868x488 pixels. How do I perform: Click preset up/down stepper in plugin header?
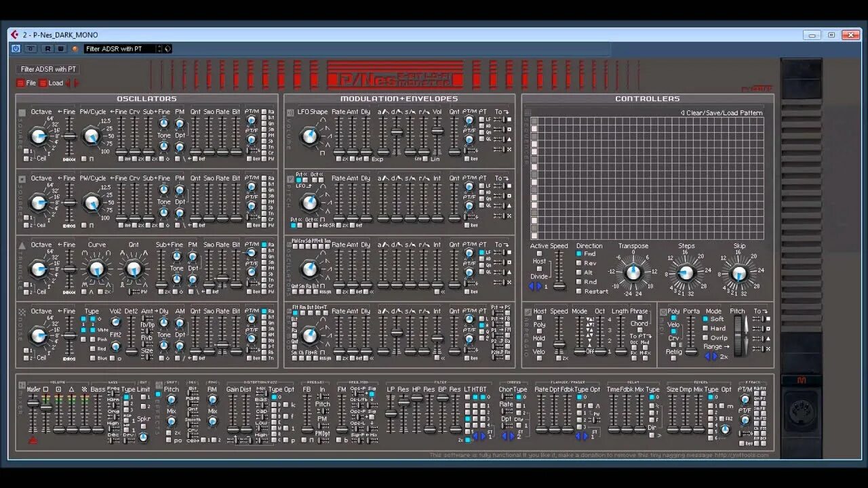coord(160,49)
